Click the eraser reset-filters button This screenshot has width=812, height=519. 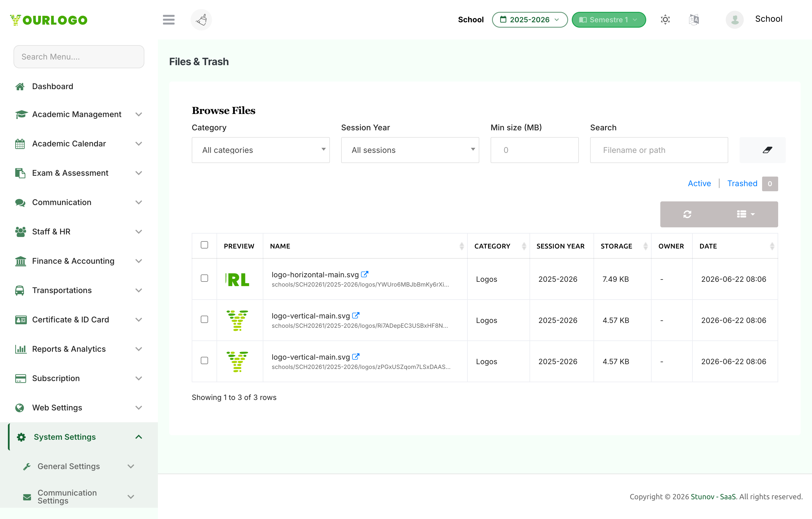[x=762, y=150]
